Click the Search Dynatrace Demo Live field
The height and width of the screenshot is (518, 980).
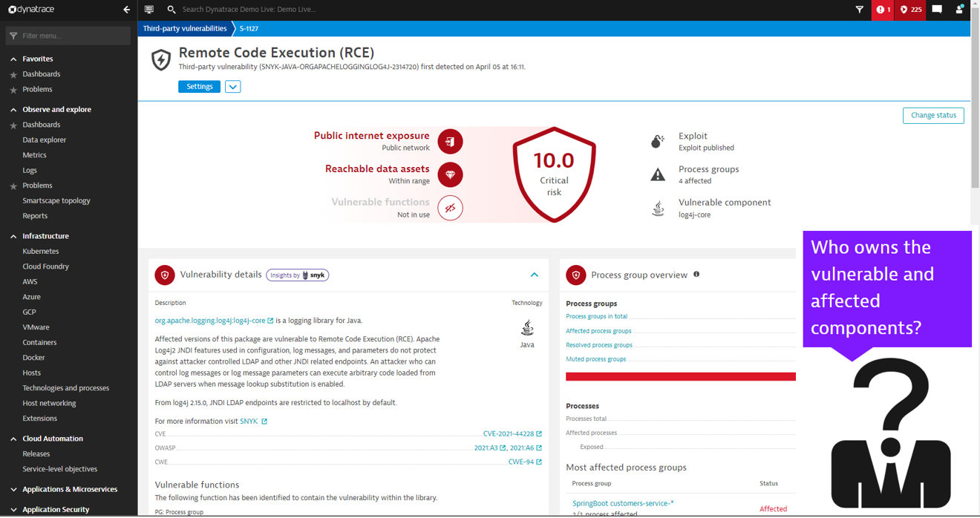point(249,10)
